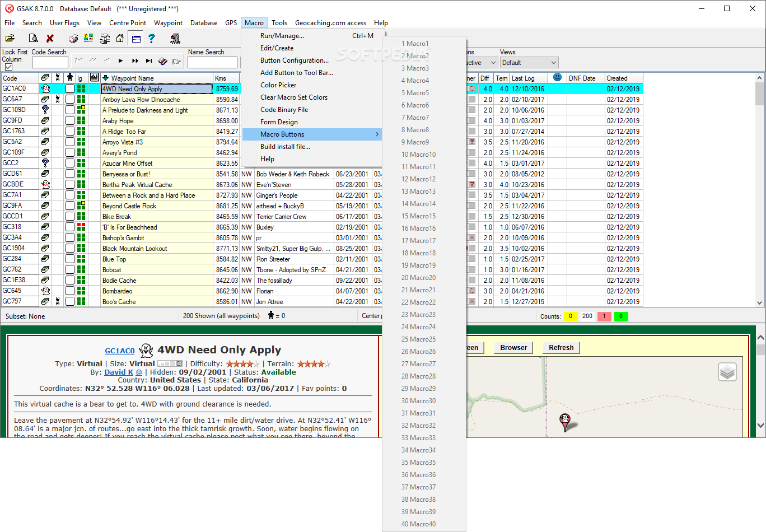Click question mark type icon of GC109D row
The height and width of the screenshot is (532, 766).
pos(45,110)
